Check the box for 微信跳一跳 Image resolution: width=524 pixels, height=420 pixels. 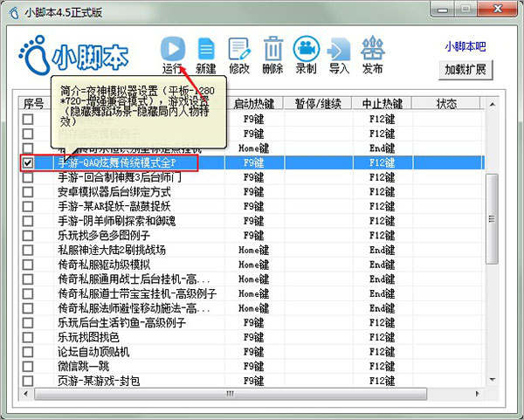(x=29, y=367)
